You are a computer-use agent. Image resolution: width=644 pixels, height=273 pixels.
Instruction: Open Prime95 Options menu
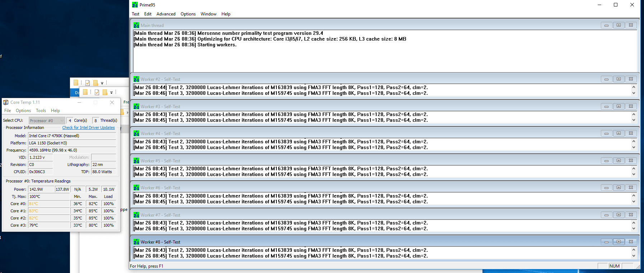(188, 14)
